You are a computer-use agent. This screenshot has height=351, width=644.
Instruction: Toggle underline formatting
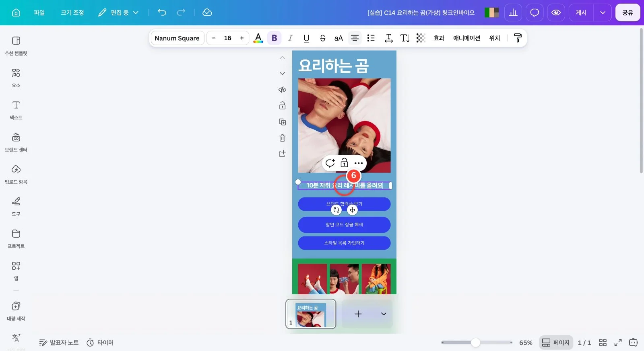click(x=306, y=38)
